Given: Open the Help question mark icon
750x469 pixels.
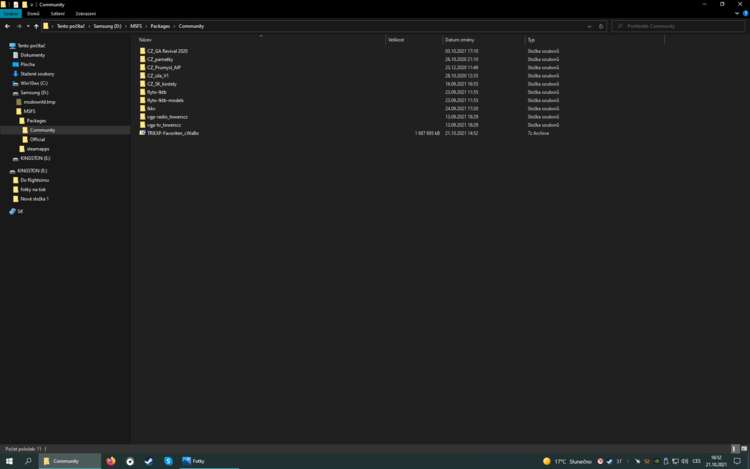Looking at the screenshot, I should [745, 14].
